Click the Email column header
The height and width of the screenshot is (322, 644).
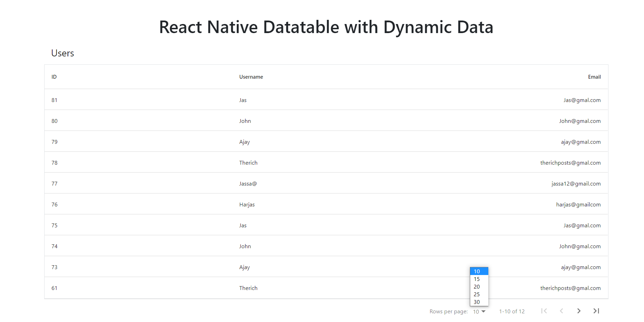coord(595,77)
